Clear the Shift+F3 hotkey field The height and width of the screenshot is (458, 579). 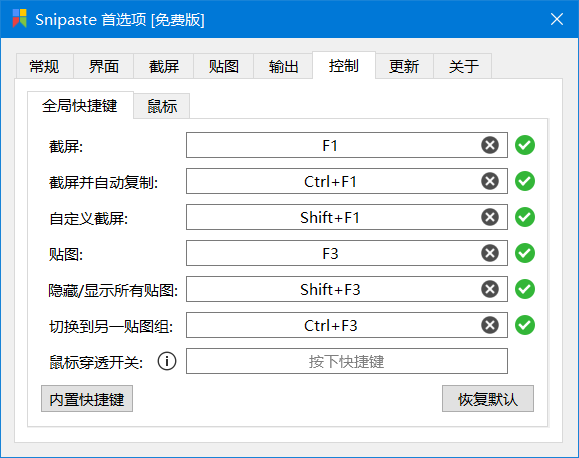click(490, 289)
